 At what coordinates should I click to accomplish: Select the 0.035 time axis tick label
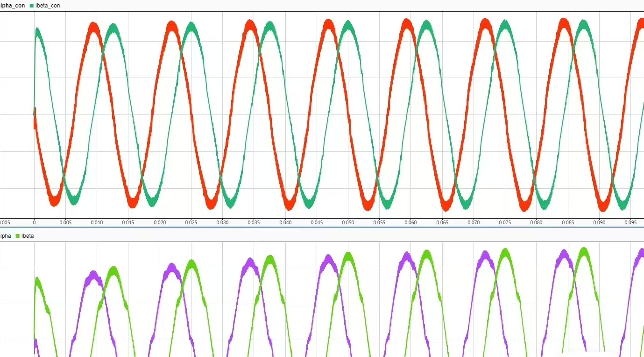pyautogui.click(x=254, y=222)
